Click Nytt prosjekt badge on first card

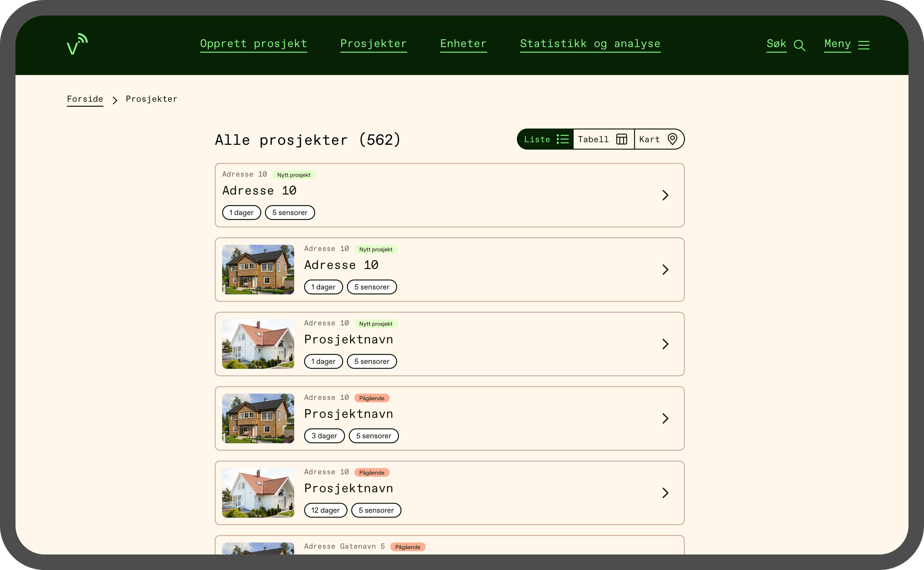click(294, 175)
